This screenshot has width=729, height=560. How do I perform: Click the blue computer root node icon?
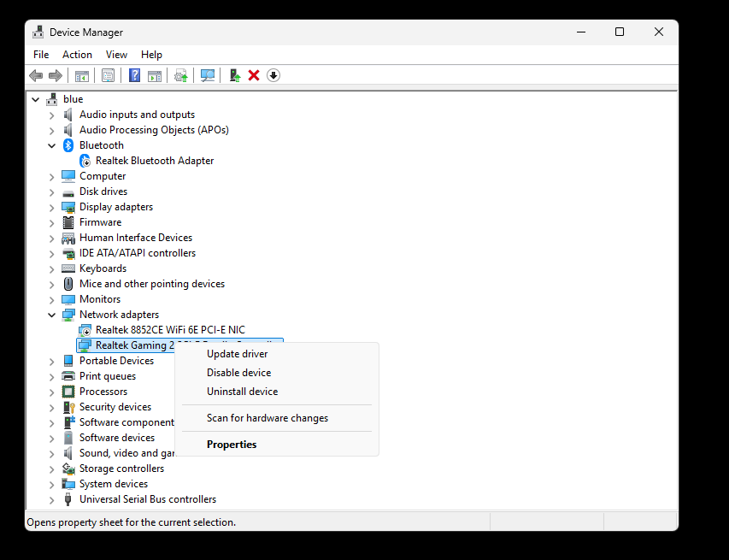click(52, 99)
